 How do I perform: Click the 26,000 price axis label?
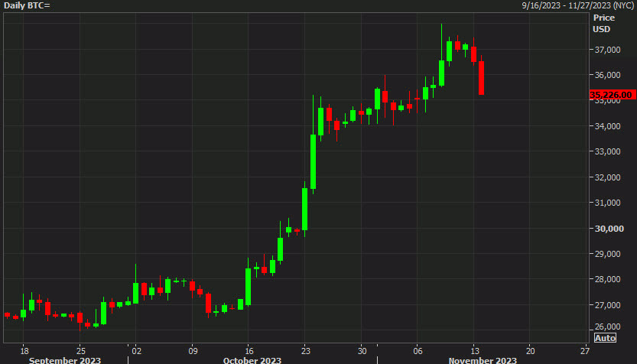pos(607,327)
